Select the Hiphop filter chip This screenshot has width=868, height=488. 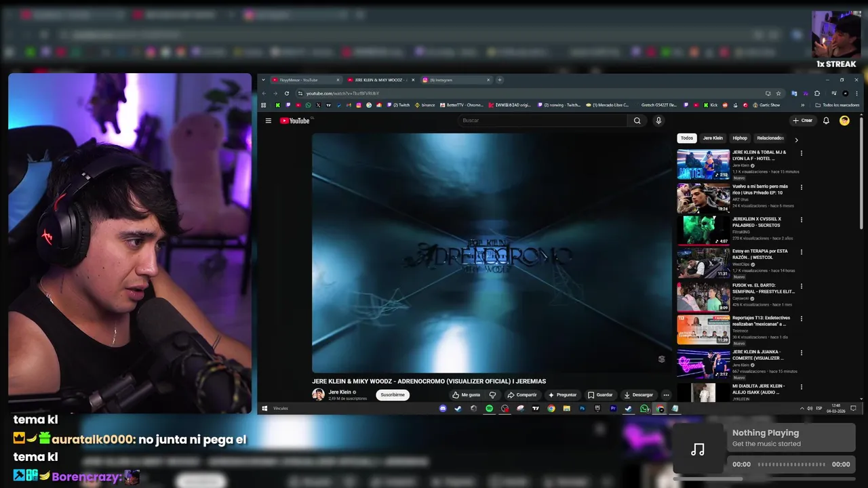tap(740, 138)
